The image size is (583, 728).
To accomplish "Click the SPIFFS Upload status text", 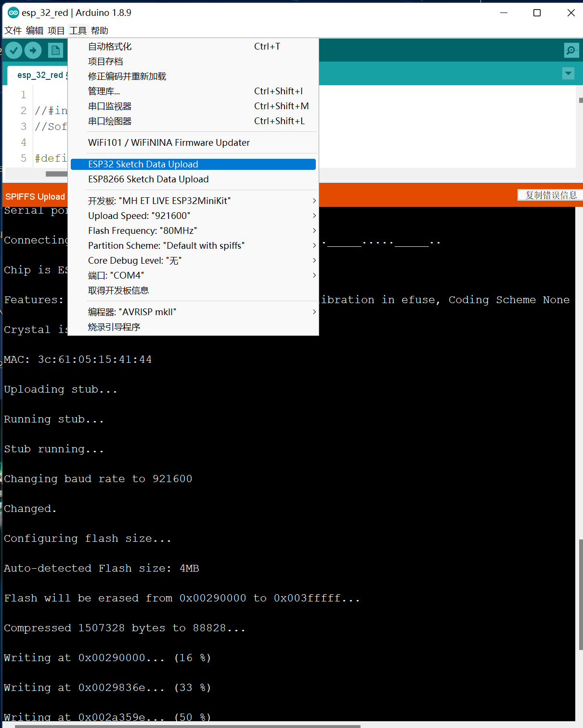I will 35,197.
